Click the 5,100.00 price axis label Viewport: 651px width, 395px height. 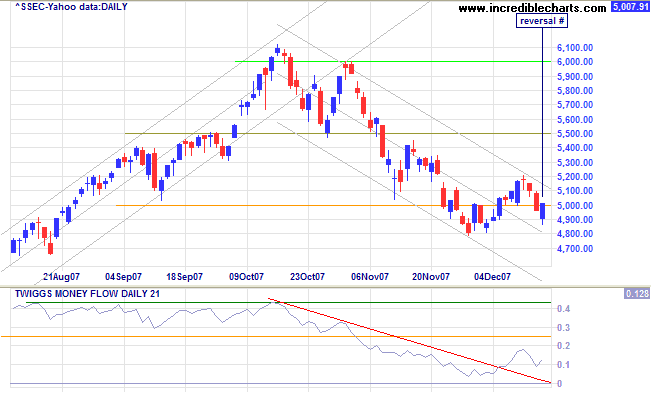(x=575, y=191)
